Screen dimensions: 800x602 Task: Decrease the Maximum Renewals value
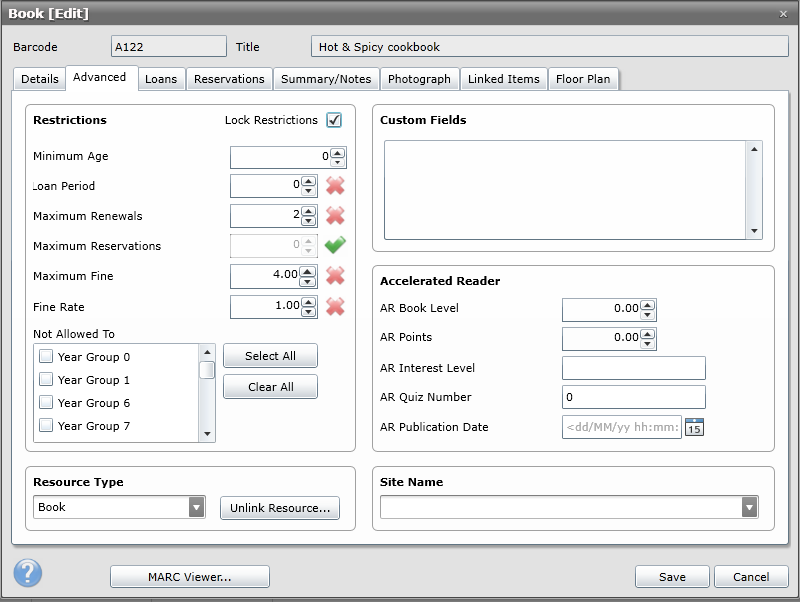click(308, 221)
